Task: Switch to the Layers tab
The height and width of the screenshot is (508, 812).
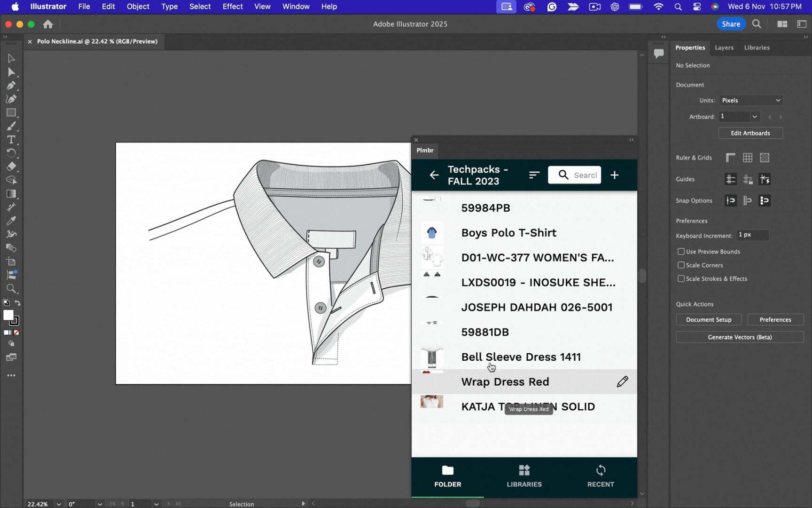Action: tap(724, 48)
